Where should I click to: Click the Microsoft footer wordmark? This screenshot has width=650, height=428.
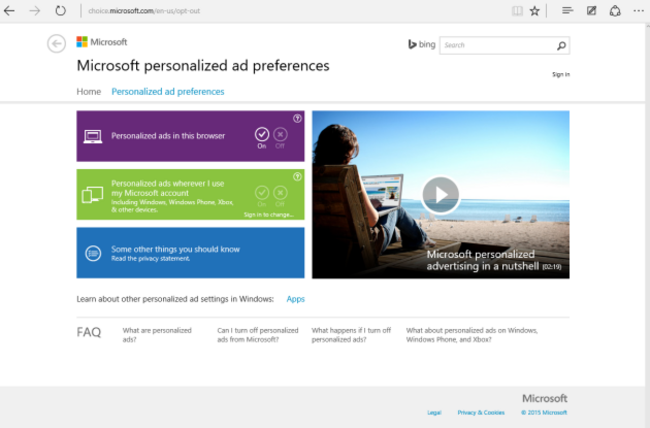coord(545,399)
